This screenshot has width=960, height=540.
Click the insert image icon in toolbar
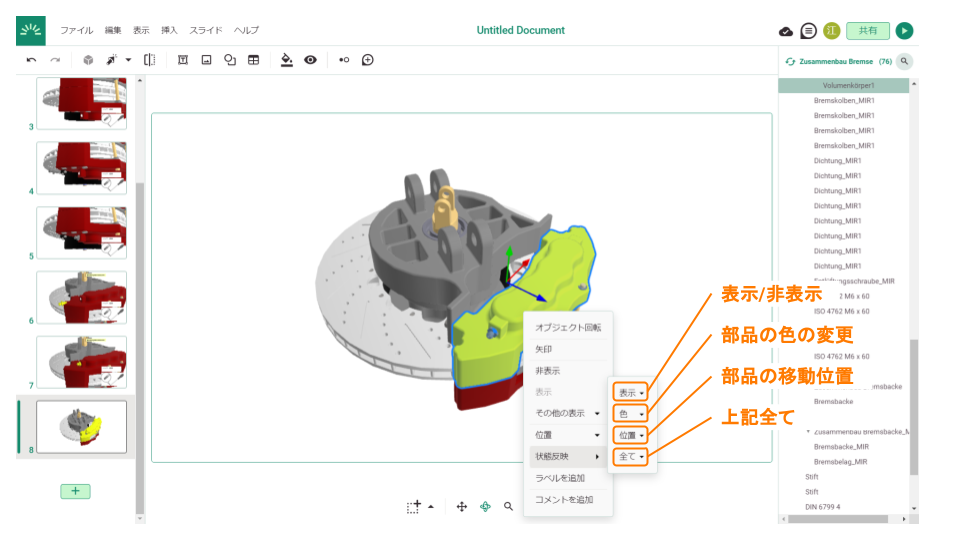(x=206, y=60)
